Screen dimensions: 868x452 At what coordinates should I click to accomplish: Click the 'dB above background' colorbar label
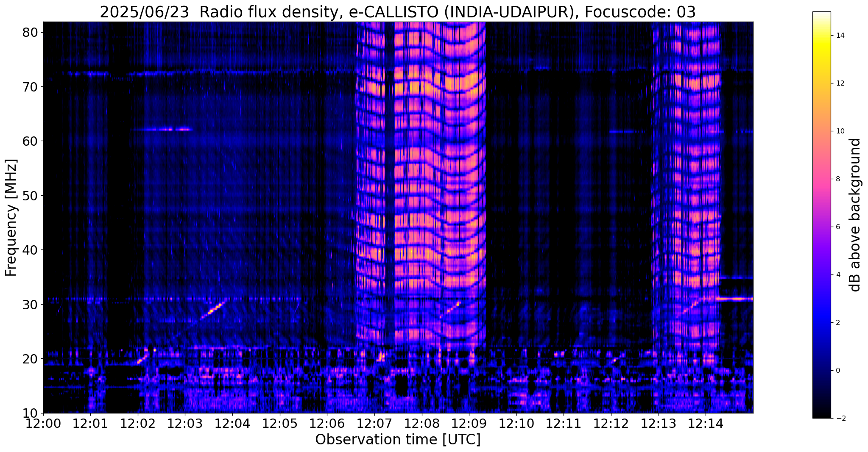click(x=855, y=215)
